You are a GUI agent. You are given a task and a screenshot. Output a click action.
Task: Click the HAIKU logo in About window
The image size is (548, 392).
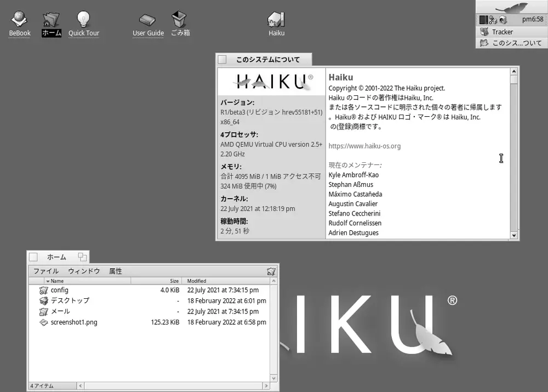272,82
